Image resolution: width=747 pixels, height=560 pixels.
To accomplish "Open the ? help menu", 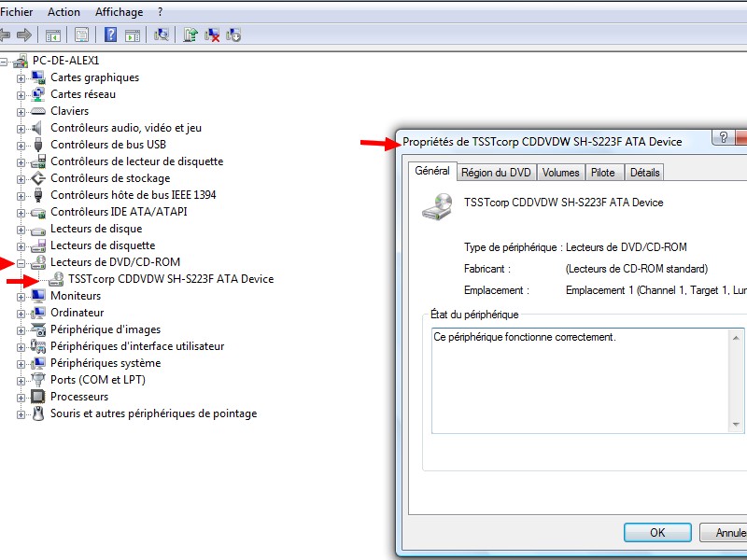I will [160, 12].
